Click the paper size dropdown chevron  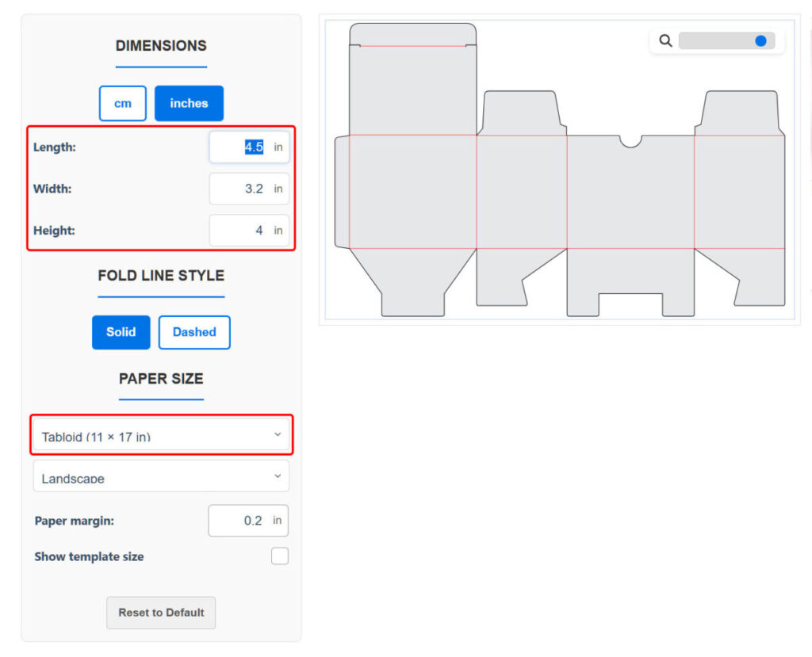tap(277, 435)
